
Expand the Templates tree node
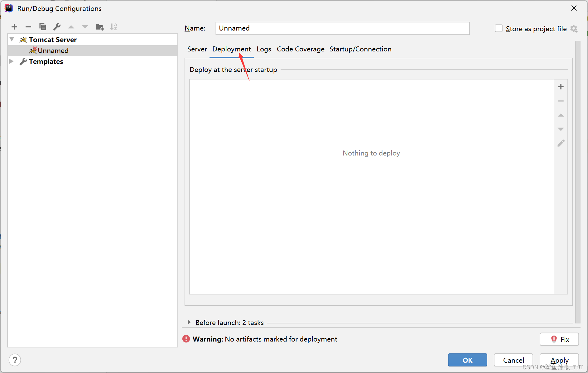pos(12,61)
